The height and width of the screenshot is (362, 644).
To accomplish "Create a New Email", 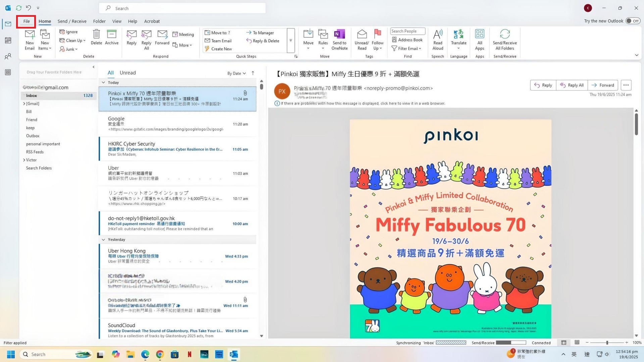I will coord(30,40).
